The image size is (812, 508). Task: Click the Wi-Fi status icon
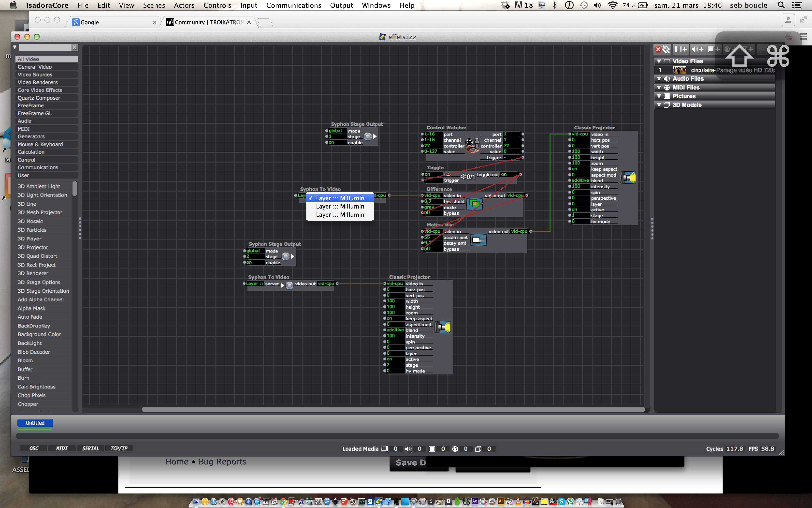[x=613, y=5]
